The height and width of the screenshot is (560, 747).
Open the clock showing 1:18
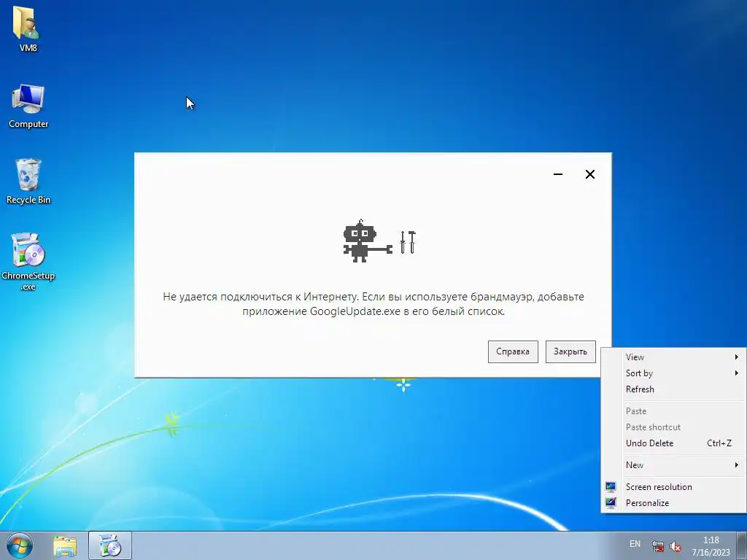(711, 546)
